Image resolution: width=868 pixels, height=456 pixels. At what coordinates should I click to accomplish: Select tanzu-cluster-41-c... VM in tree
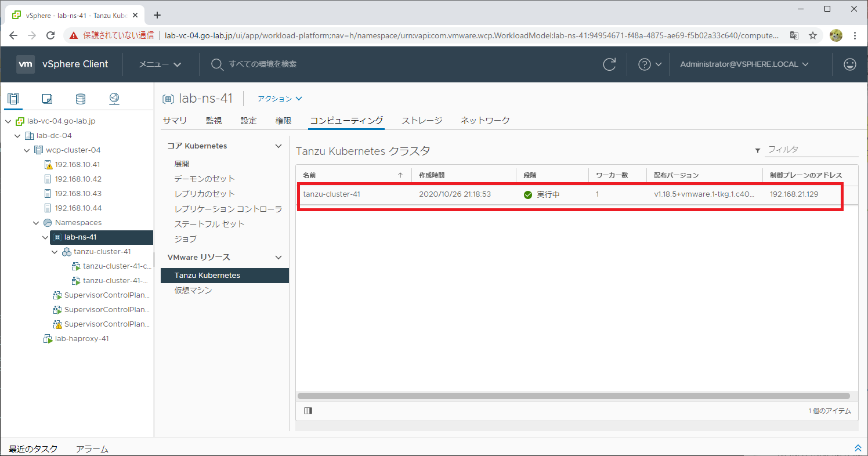pos(117,266)
